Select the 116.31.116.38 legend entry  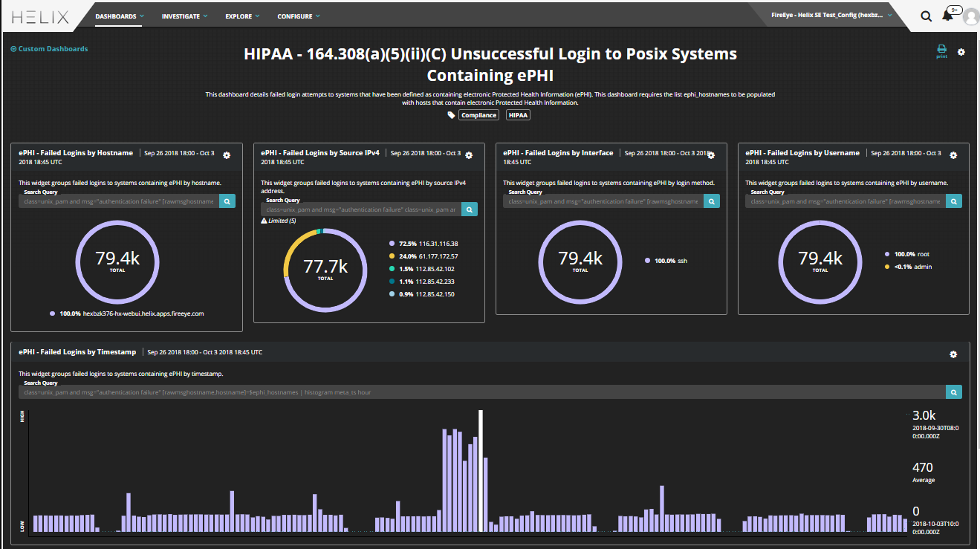(x=423, y=244)
